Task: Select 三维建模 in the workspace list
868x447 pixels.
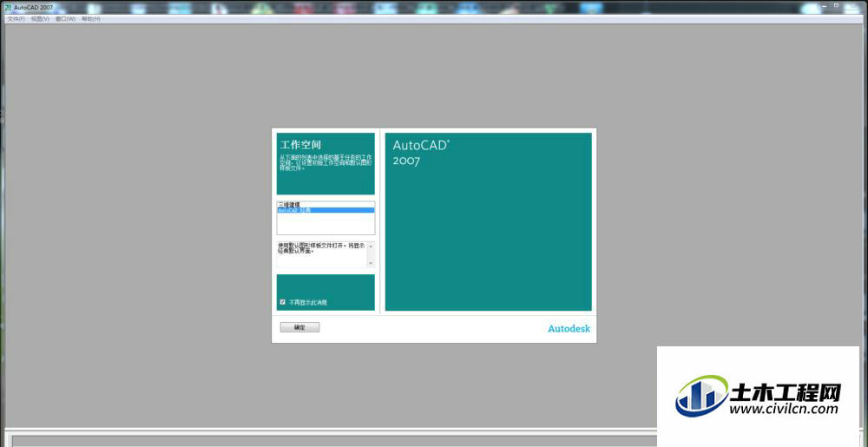Action: [x=325, y=205]
